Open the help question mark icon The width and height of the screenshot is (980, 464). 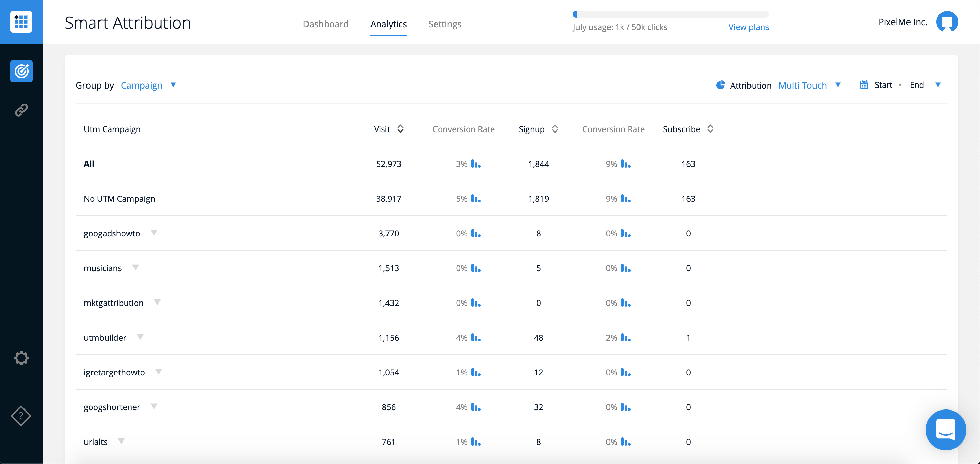point(21,416)
